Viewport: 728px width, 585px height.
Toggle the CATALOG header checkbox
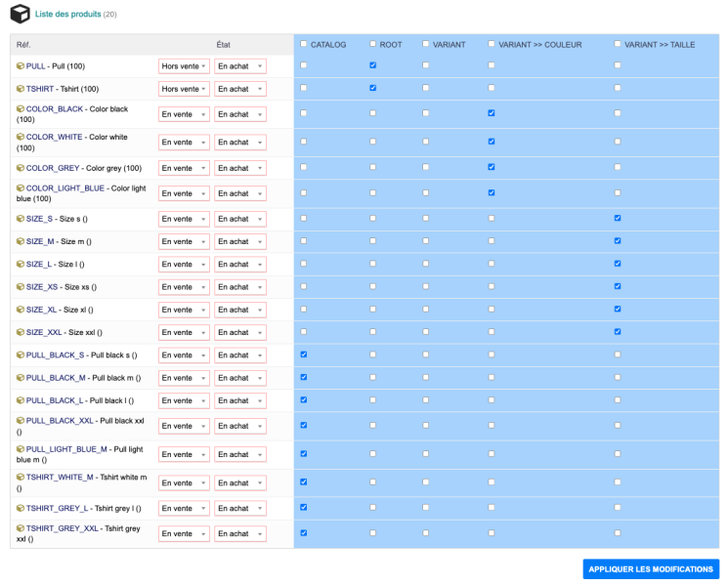304,44
